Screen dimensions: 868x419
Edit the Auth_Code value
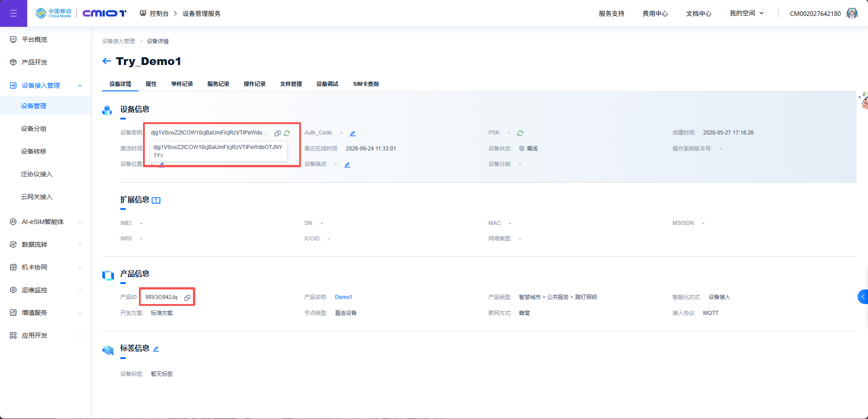coord(353,133)
